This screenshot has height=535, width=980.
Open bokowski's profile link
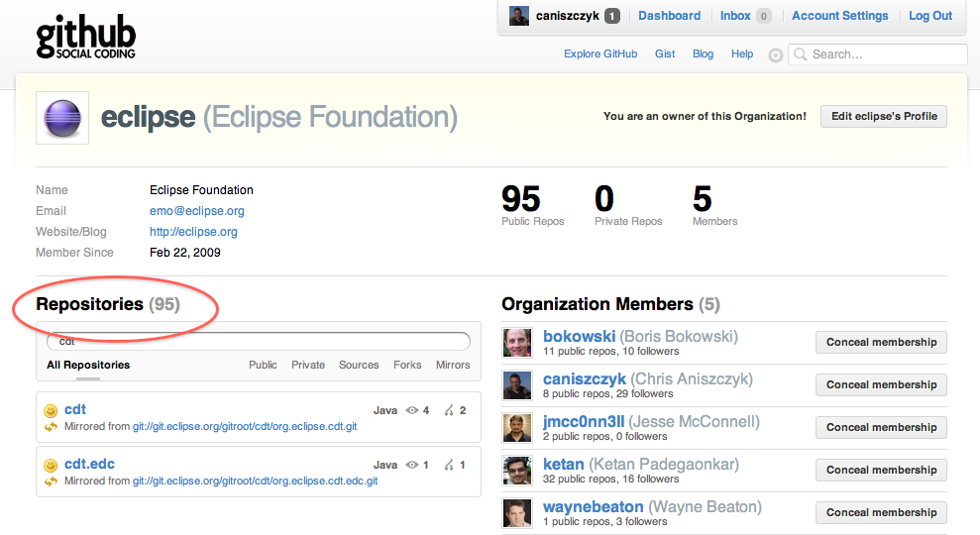pos(580,337)
